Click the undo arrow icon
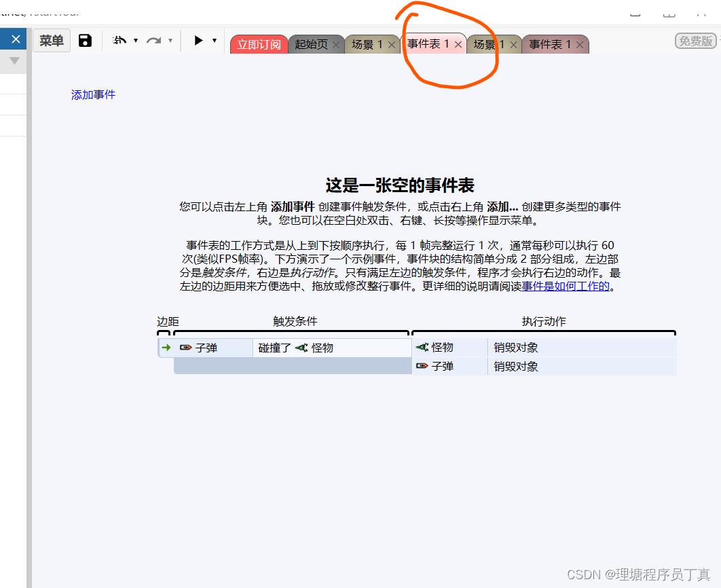Screen dimensions: 721x588 pos(119,41)
